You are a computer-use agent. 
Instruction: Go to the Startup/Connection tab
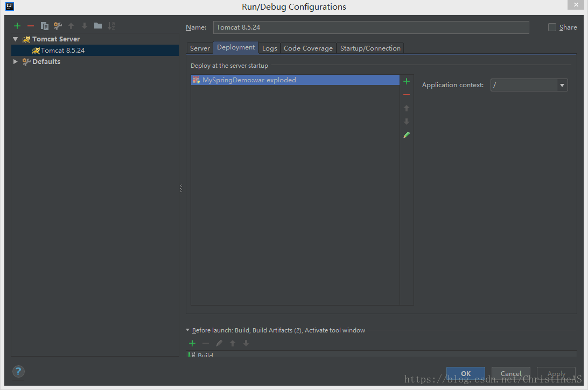click(x=370, y=48)
